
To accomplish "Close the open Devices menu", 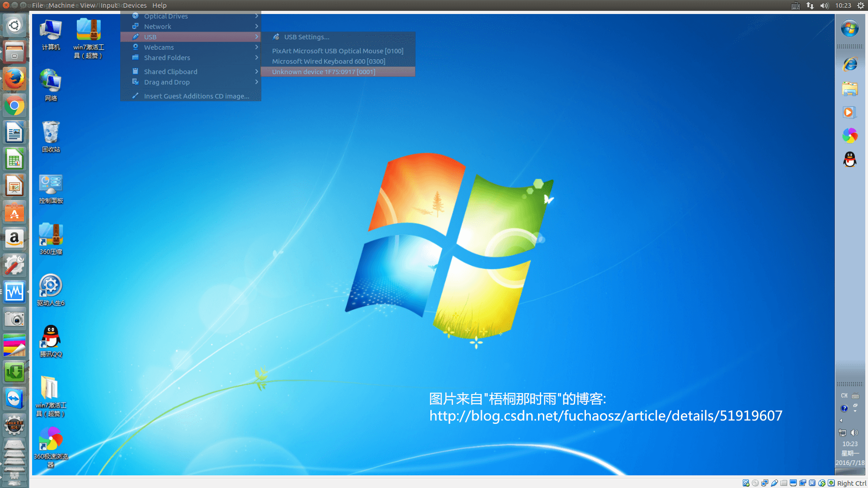I will (x=135, y=5).
